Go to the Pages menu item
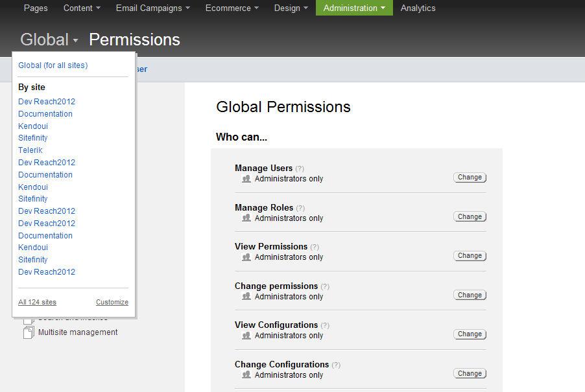Screen dimensions: 585x392 (36, 8)
